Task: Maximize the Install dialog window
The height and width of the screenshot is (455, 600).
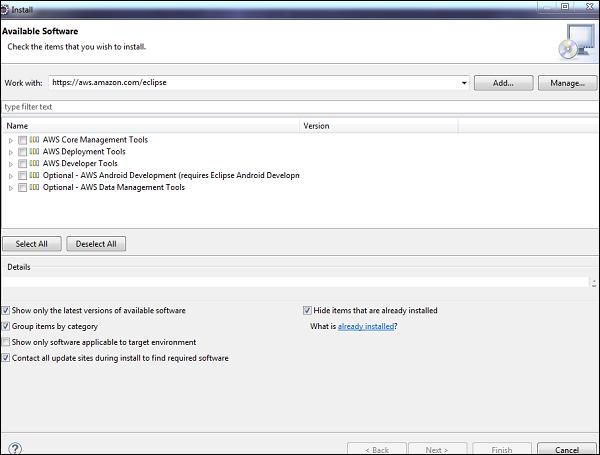Action: [565, 7]
